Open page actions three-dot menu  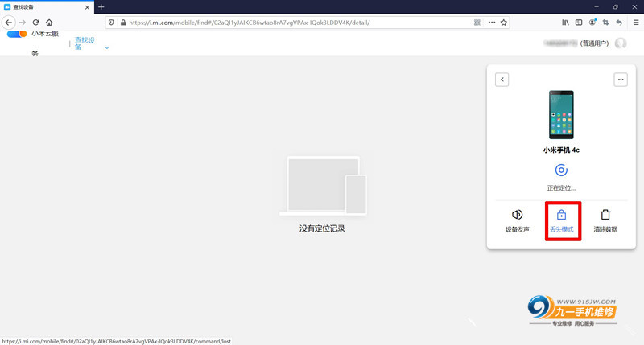pos(492,23)
